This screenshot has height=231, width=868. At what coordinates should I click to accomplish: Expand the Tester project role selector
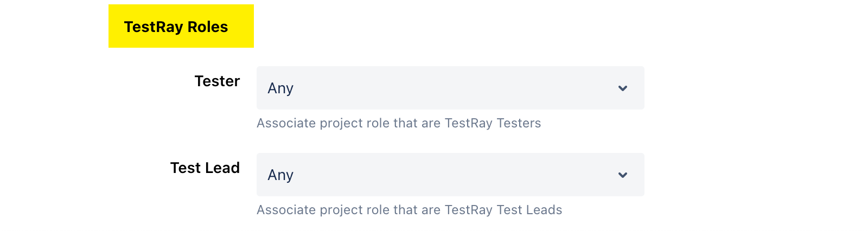pos(450,88)
